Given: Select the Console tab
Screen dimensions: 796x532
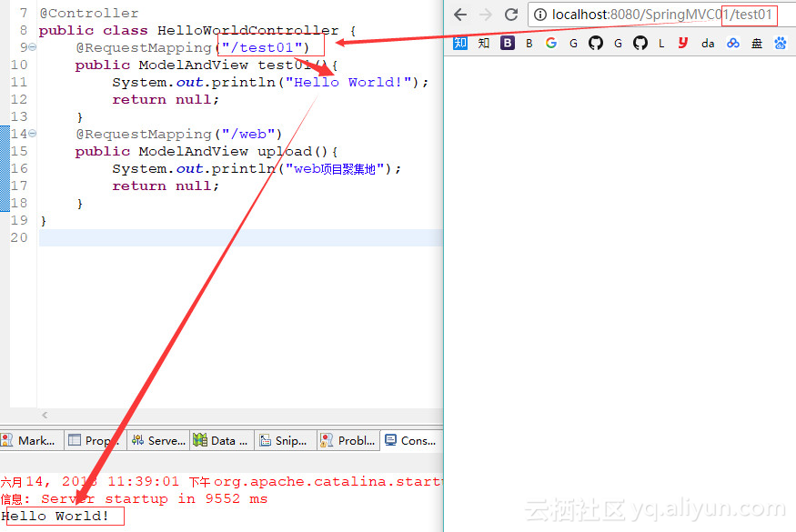Looking at the screenshot, I should [x=411, y=440].
